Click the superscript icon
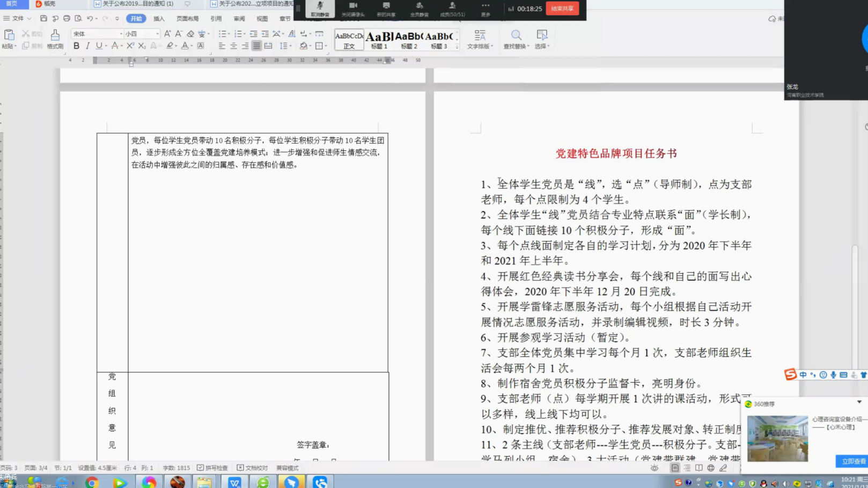Image resolution: width=868 pixels, height=488 pixels. pyautogui.click(x=130, y=46)
